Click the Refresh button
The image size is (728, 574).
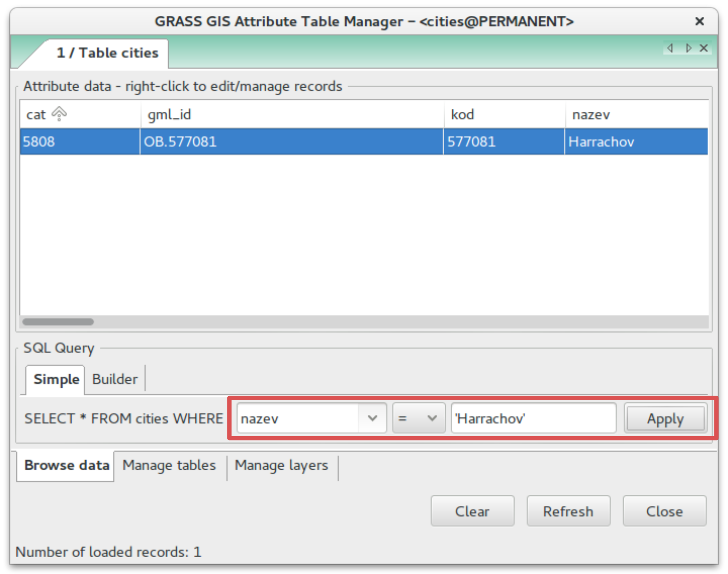pyautogui.click(x=568, y=511)
